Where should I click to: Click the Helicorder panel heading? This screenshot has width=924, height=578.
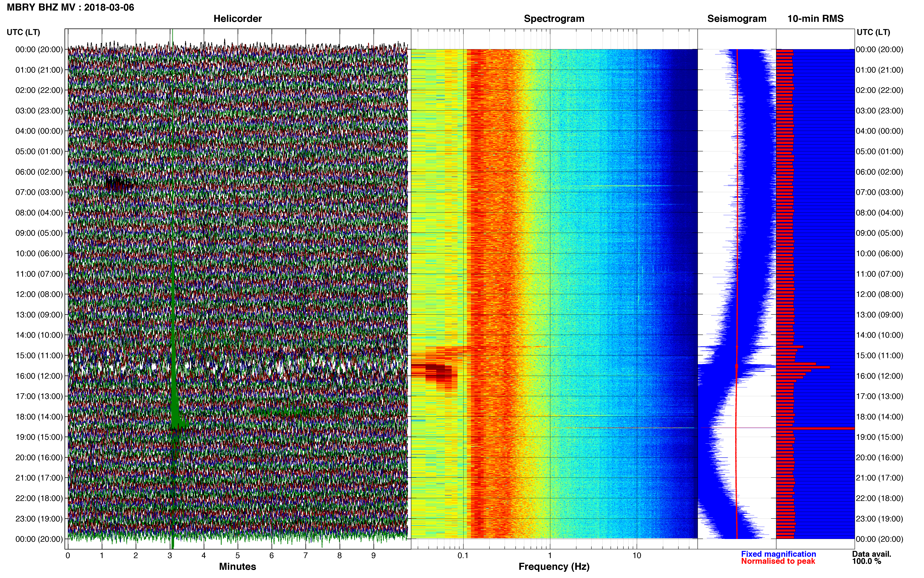(x=237, y=19)
